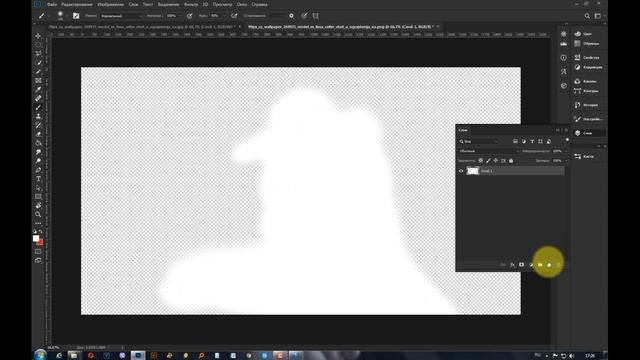Open brush preset picker dropdown
The height and width of the screenshot is (360, 640).
[67, 16]
